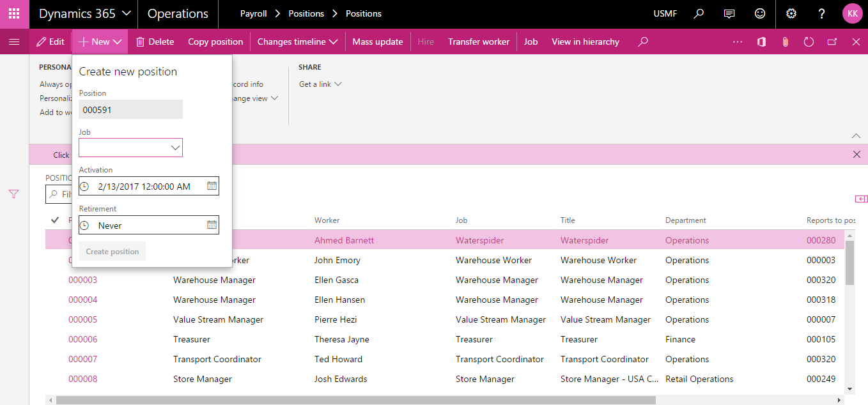Open position 000006 Treasurer link

point(82,339)
